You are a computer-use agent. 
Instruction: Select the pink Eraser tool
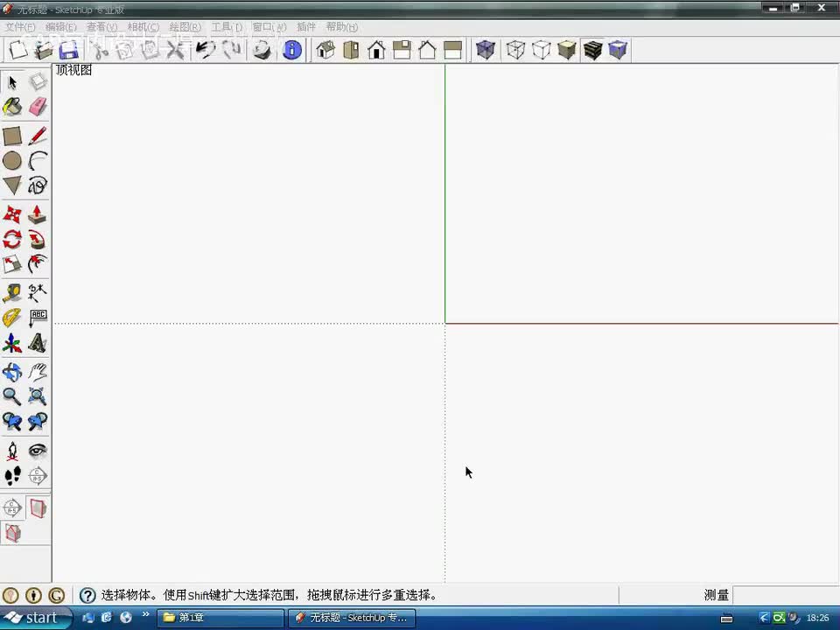click(38, 107)
